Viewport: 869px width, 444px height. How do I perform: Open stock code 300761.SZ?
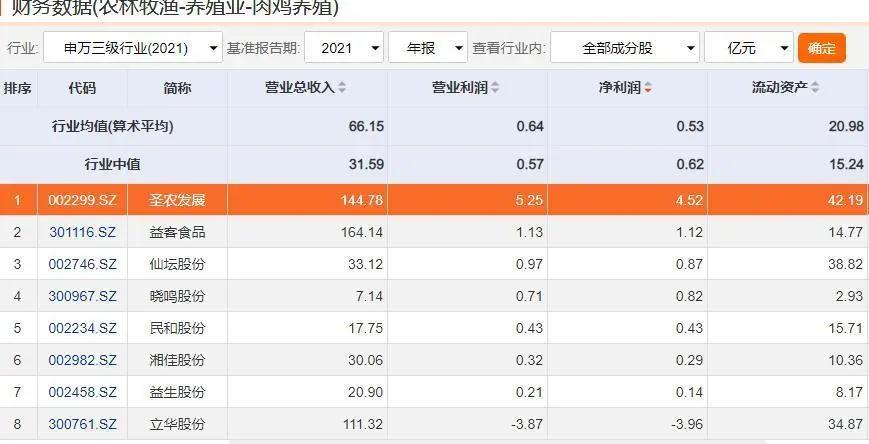pos(83,425)
